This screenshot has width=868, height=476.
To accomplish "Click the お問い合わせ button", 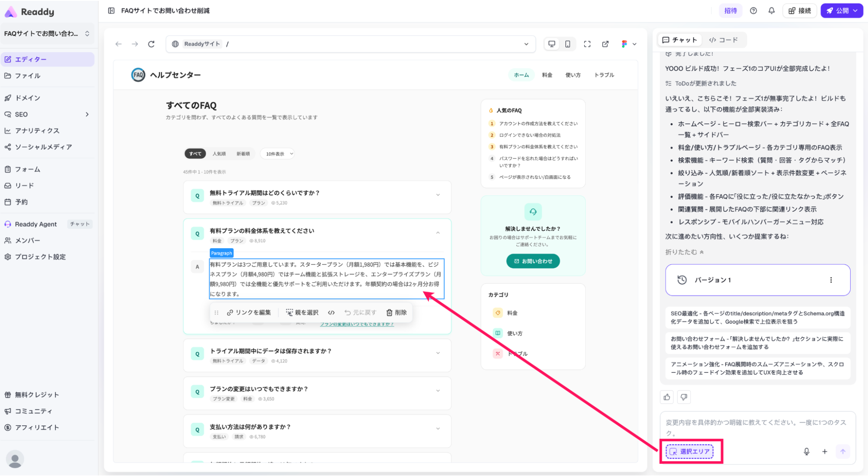I will pos(533,261).
